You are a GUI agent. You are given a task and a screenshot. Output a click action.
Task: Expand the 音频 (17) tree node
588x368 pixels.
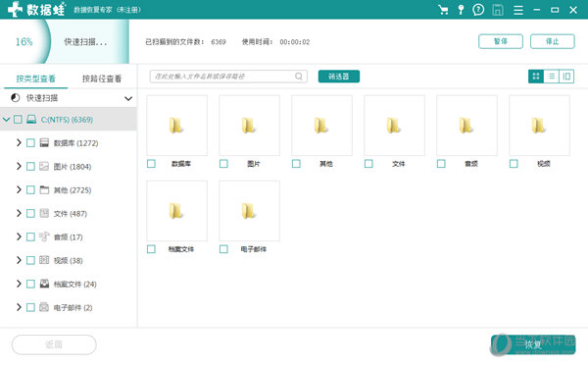pyautogui.click(x=19, y=237)
